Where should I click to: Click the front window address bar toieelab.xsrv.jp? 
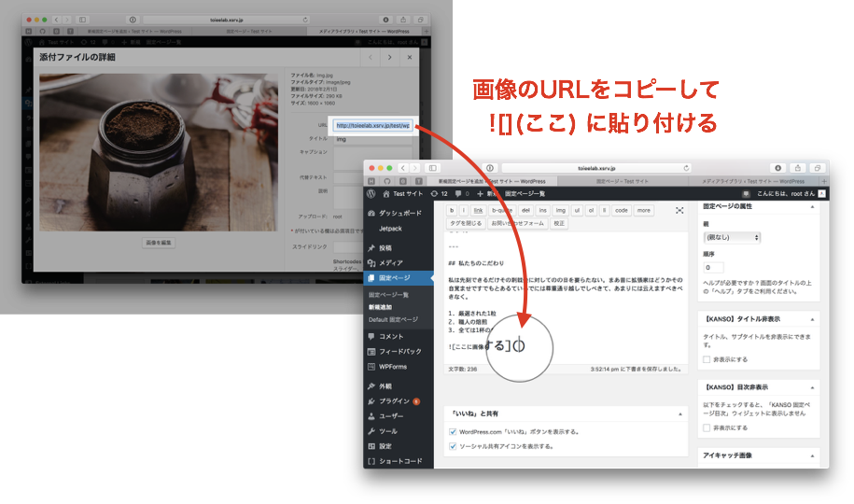point(596,168)
